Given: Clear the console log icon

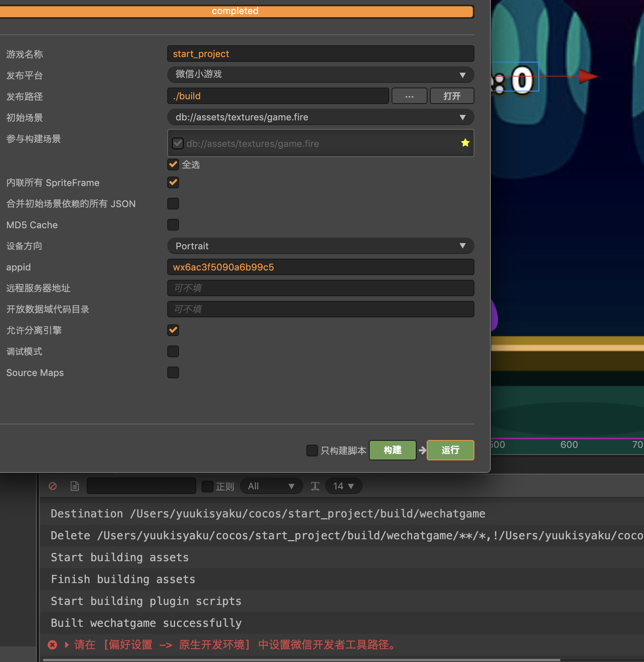Looking at the screenshot, I should click(x=53, y=486).
